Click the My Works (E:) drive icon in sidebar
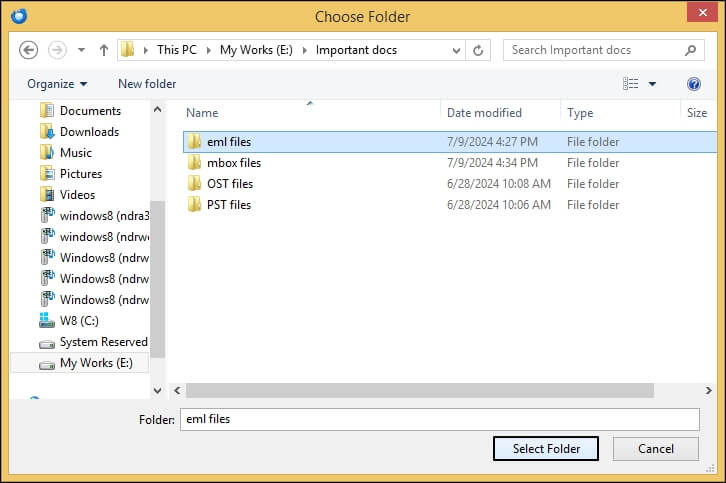 47,365
